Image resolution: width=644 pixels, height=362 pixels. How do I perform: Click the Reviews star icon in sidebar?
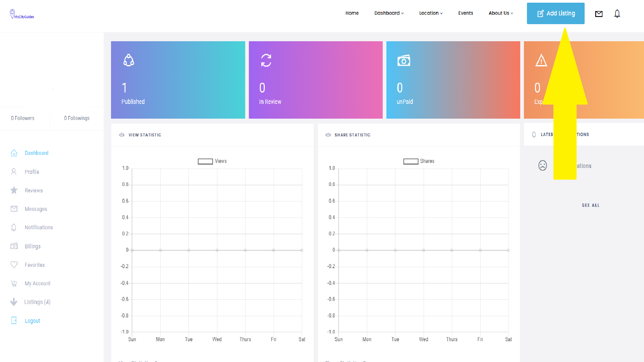14,190
